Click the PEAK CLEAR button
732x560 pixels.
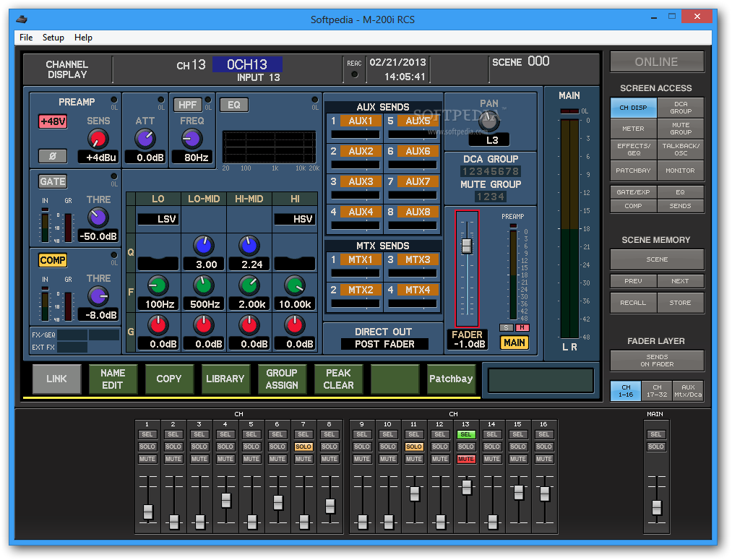338,379
